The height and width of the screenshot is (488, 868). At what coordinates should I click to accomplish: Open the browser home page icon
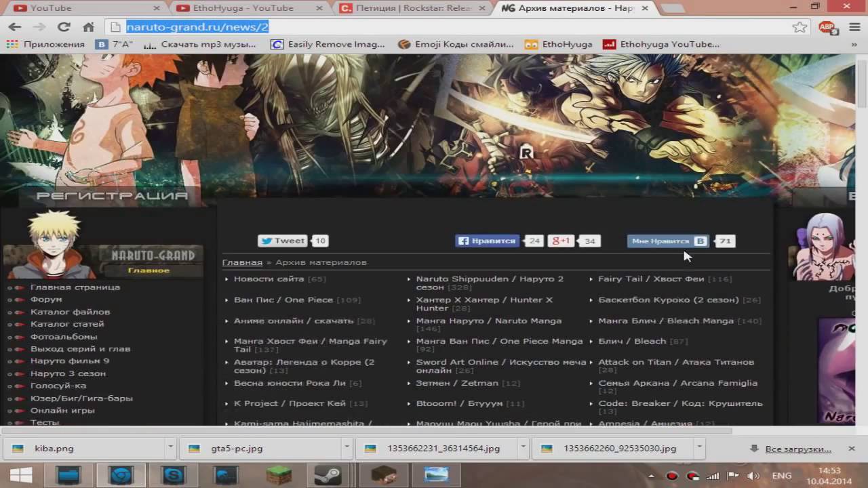tap(88, 27)
